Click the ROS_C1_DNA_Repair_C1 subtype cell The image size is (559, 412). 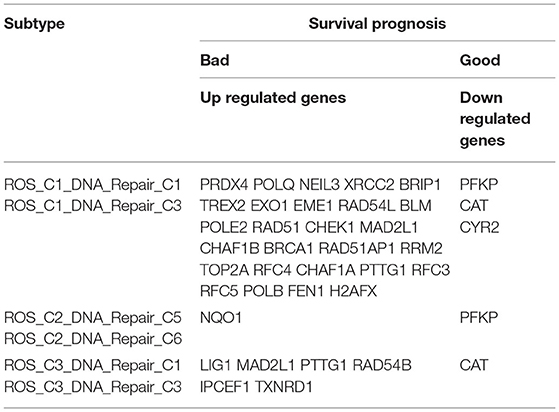pos(92,185)
